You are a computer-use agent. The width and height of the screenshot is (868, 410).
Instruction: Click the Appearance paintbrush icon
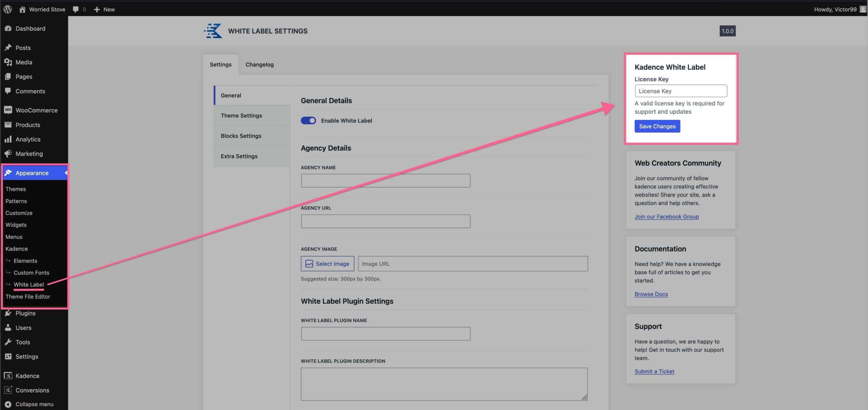click(8, 173)
